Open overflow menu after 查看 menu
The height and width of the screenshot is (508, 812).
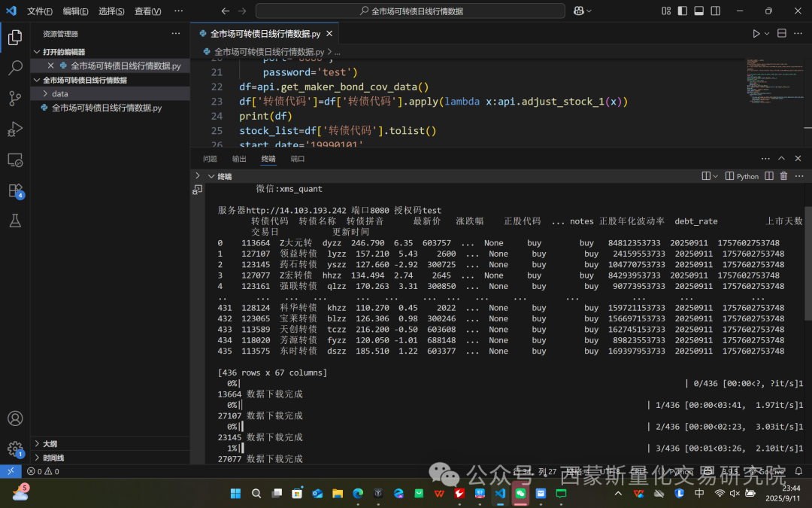(179, 11)
